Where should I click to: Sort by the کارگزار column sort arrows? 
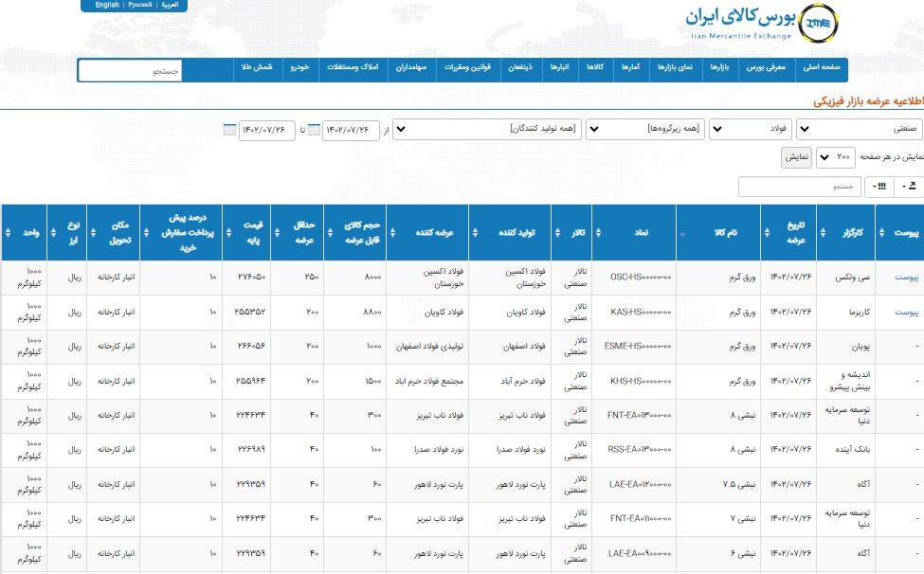(x=823, y=233)
